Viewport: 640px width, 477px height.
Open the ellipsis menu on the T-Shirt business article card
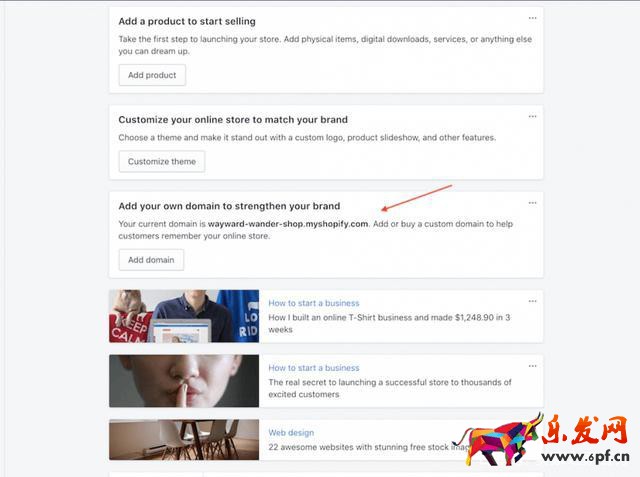coord(532,301)
